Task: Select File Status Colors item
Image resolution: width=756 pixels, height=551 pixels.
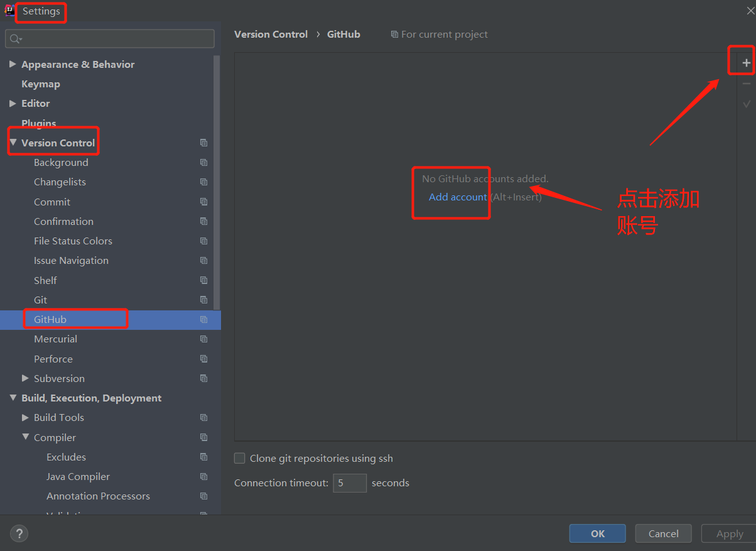Action: 73,241
